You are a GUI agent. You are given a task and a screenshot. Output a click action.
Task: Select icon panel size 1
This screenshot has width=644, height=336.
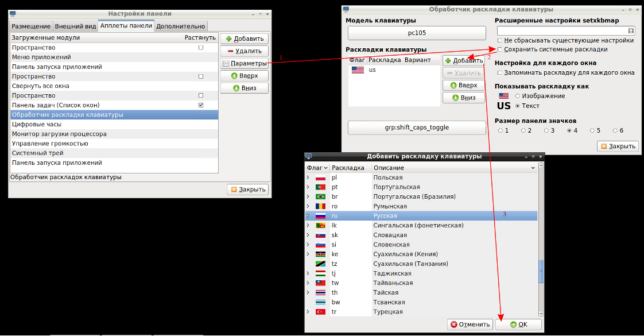click(x=501, y=130)
